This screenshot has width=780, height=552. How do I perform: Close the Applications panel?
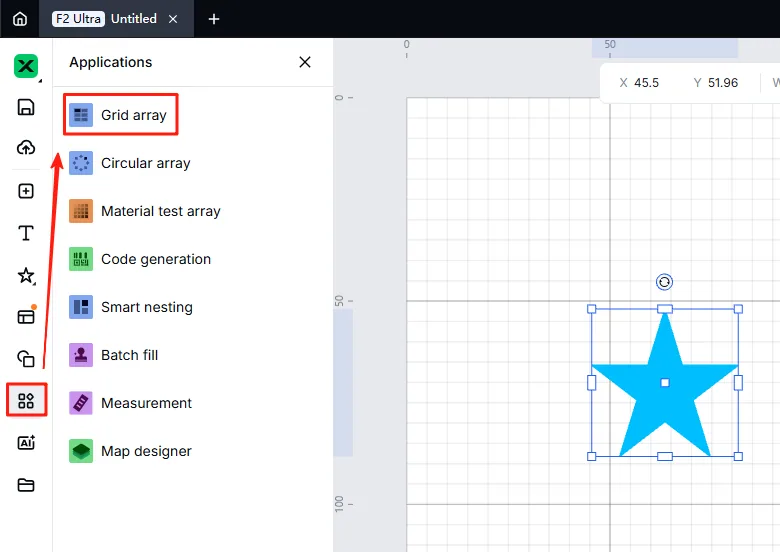(x=305, y=62)
